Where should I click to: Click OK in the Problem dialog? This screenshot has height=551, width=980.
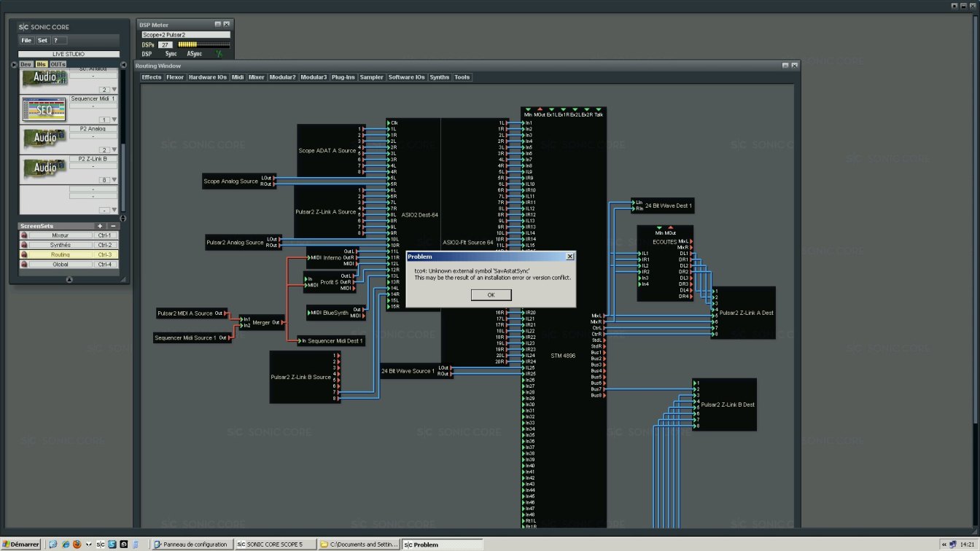click(x=491, y=294)
